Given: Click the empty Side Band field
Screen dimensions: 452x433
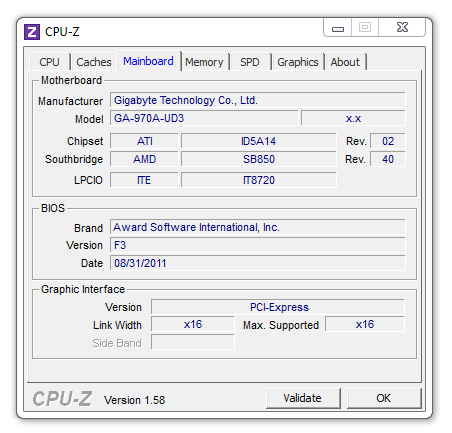Looking at the screenshot, I should tap(193, 342).
